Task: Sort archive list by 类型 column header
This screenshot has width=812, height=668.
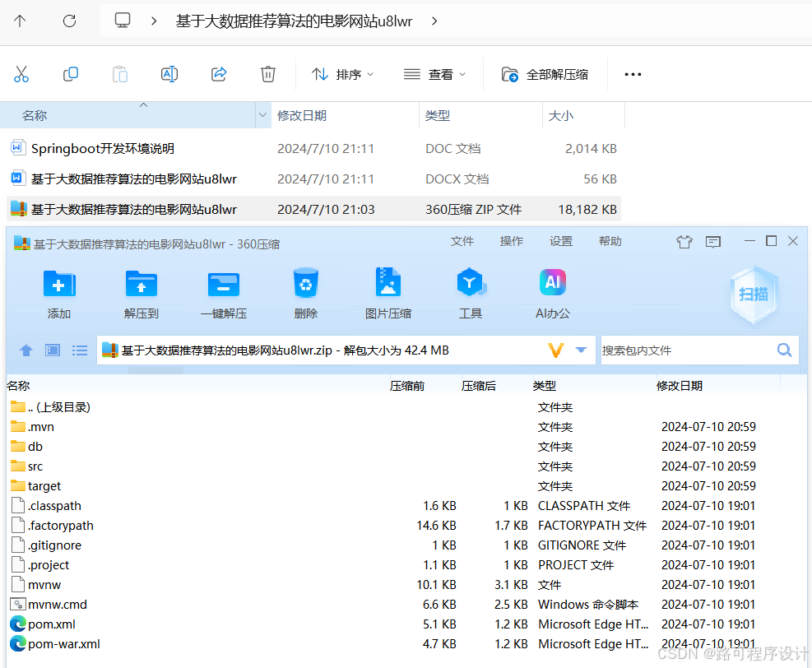Action: (x=545, y=386)
